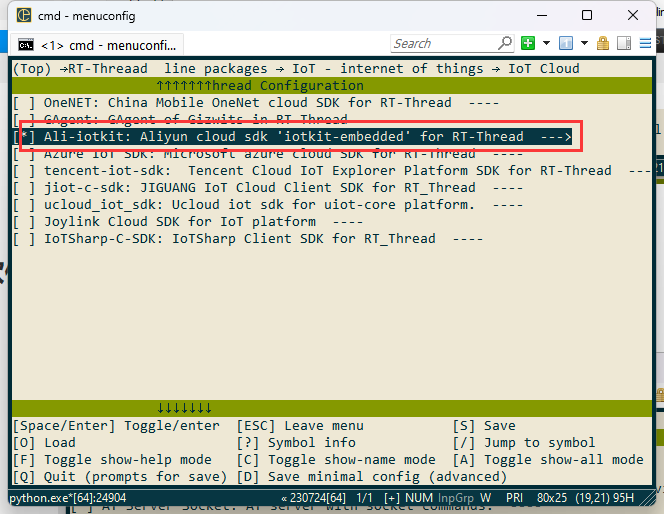Click the lock console padlock icon
Image resolution: width=664 pixels, height=514 pixels.
pyautogui.click(x=603, y=43)
